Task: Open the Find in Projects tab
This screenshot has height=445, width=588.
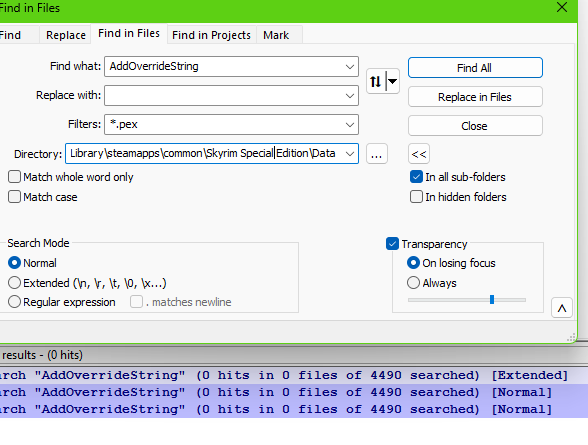Action: click(x=212, y=35)
